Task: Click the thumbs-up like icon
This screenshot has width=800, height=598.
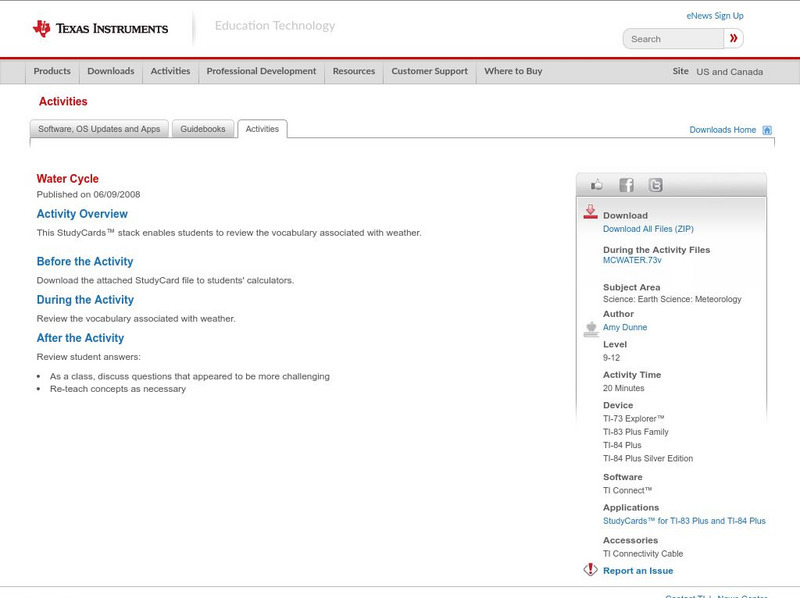Action: click(597, 185)
